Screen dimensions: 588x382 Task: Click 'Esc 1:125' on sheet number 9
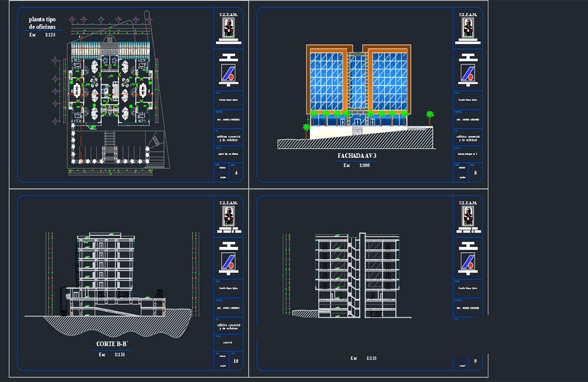[363, 358]
